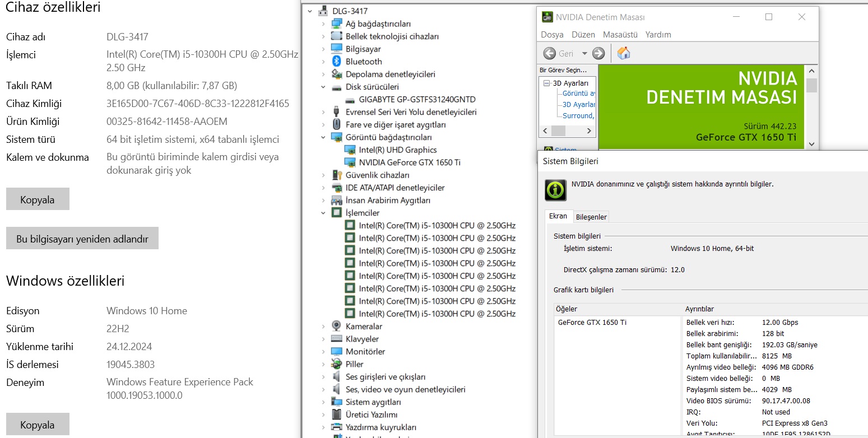Click the Disk sürücüleri drive icon
Screen dimensions: 868x438
[336, 87]
